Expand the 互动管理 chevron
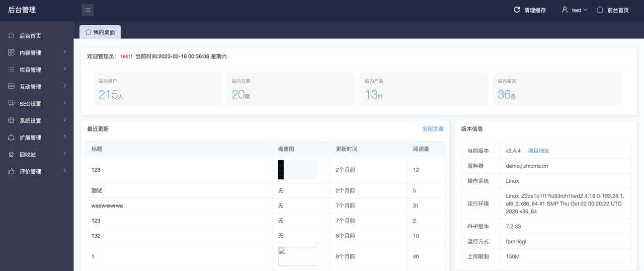 pos(65,86)
